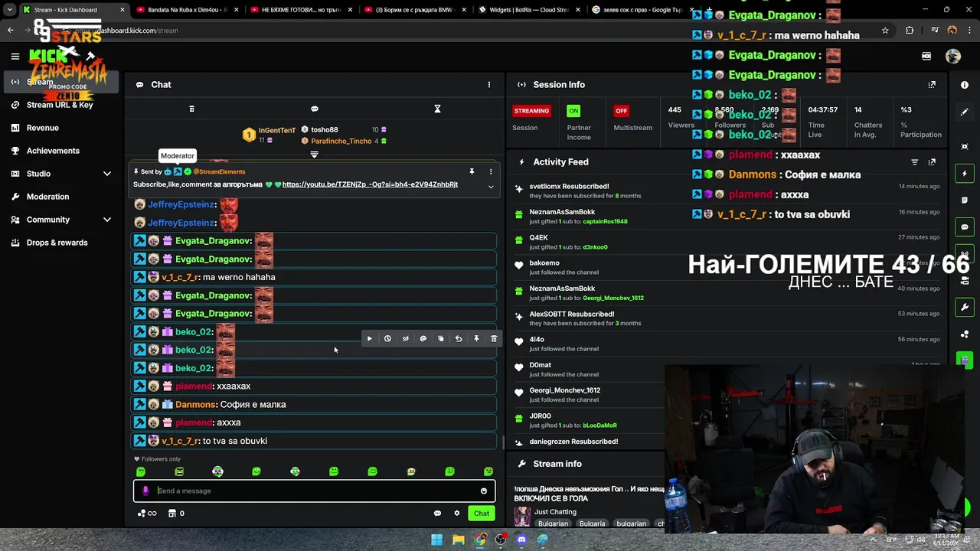Expand the Studio section chevron
The image size is (980, 551).
(107, 174)
